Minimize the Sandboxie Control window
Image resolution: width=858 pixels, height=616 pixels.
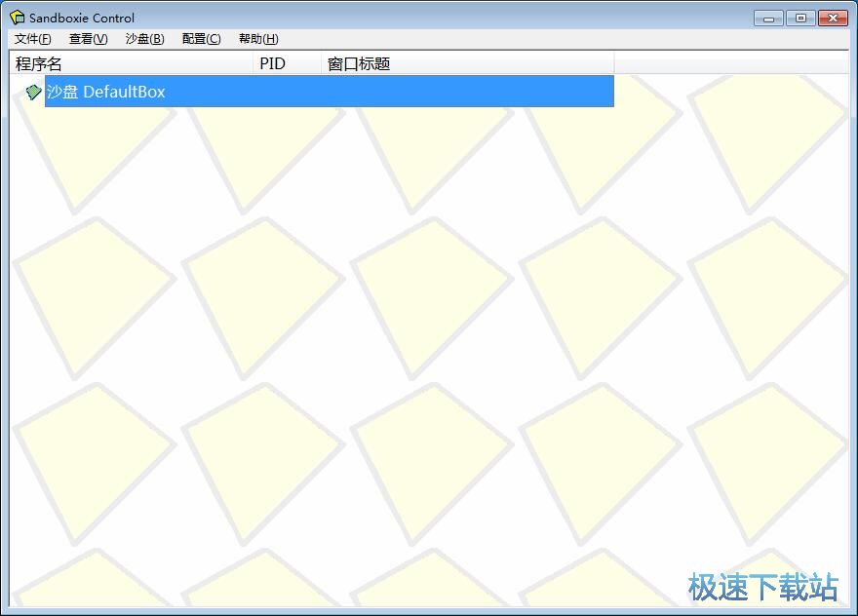tap(768, 18)
